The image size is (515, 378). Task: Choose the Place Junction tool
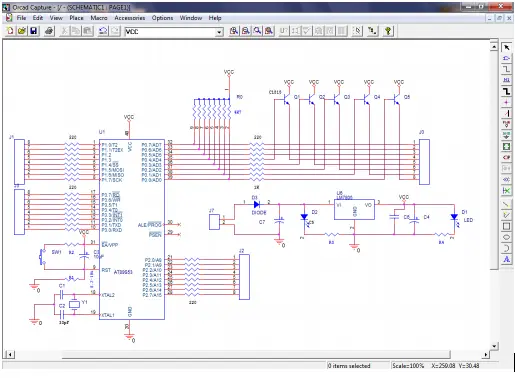click(x=506, y=102)
